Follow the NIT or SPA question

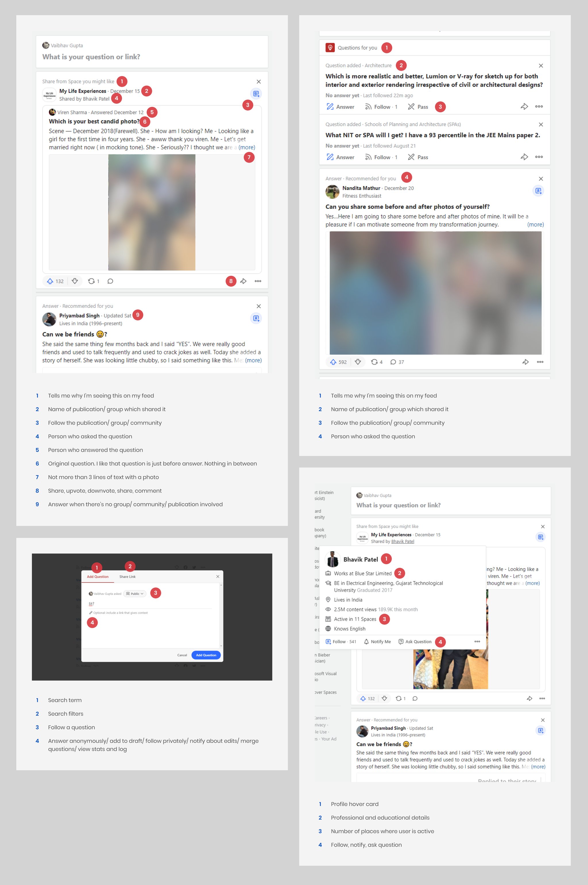click(381, 157)
